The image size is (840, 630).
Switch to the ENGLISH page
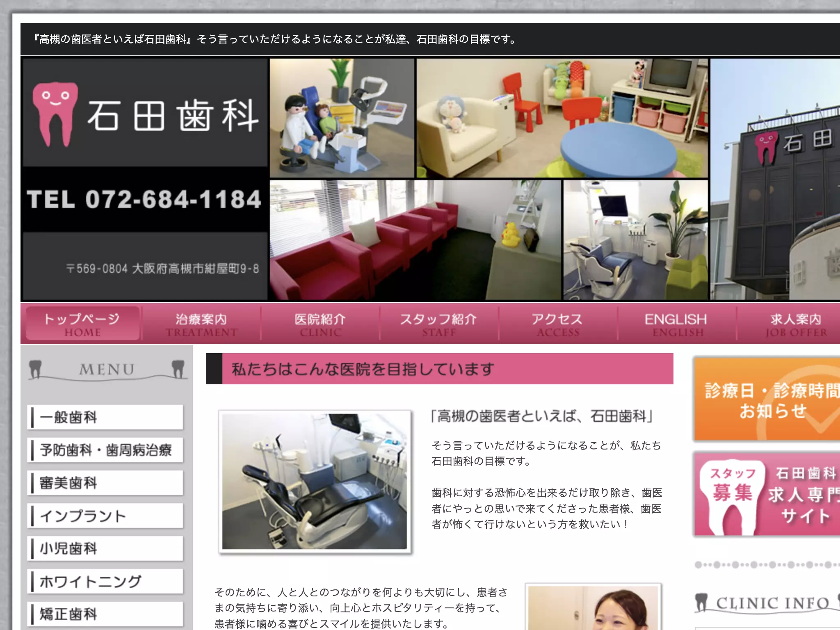(x=677, y=324)
